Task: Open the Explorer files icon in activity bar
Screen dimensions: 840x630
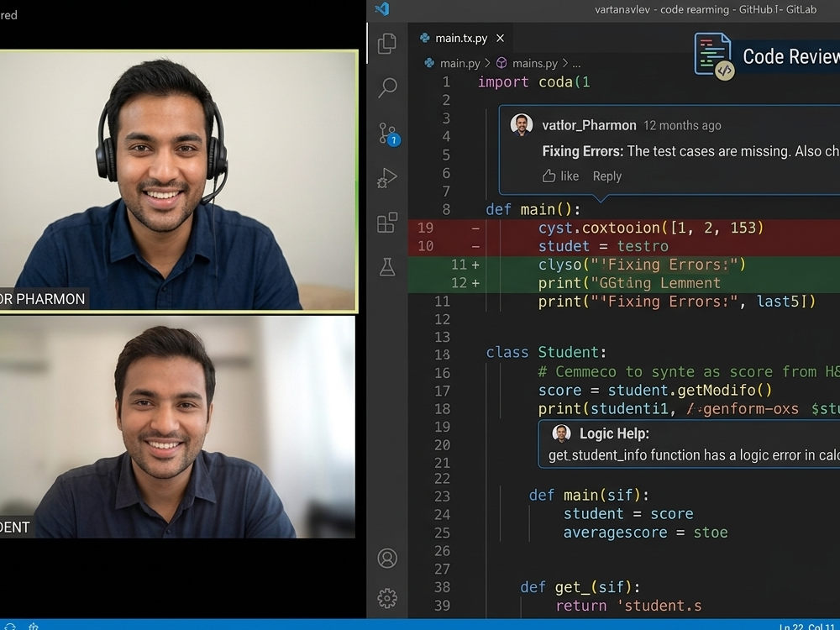Action: coord(386,44)
